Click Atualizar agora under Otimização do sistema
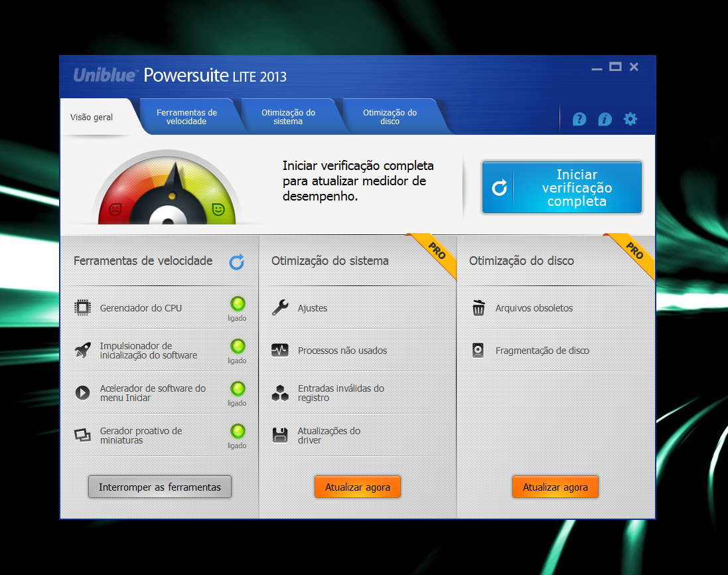This screenshot has height=575, width=728. click(x=358, y=487)
